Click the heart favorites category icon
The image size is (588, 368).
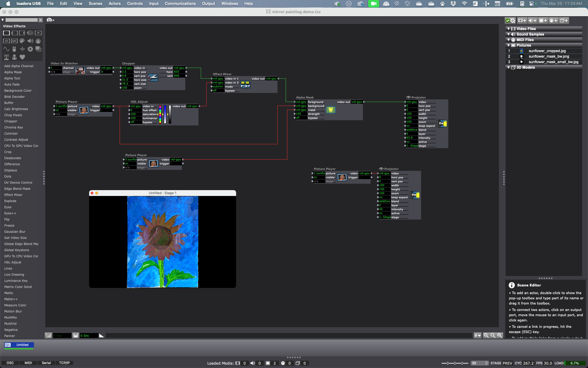(22, 57)
